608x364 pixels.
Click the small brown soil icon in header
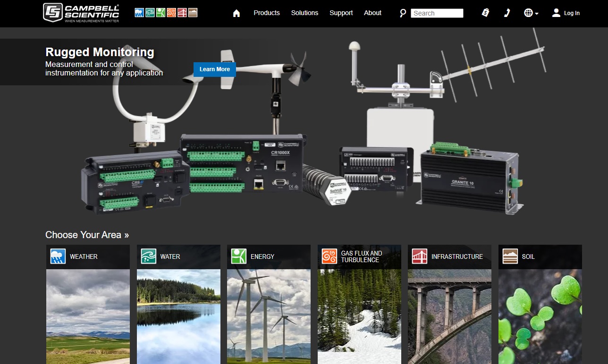coord(193,13)
